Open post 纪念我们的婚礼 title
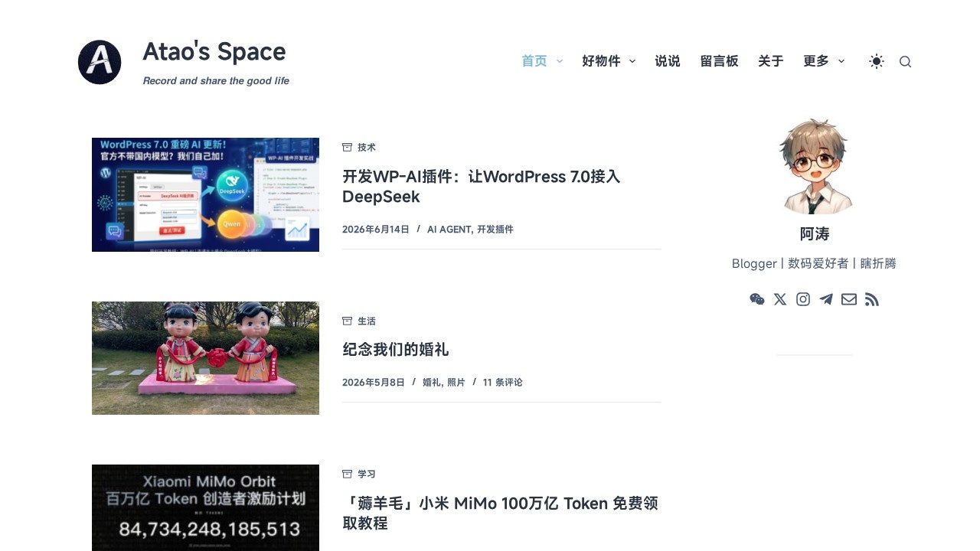Image resolution: width=980 pixels, height=551 pixels. (x=395, y=350)
